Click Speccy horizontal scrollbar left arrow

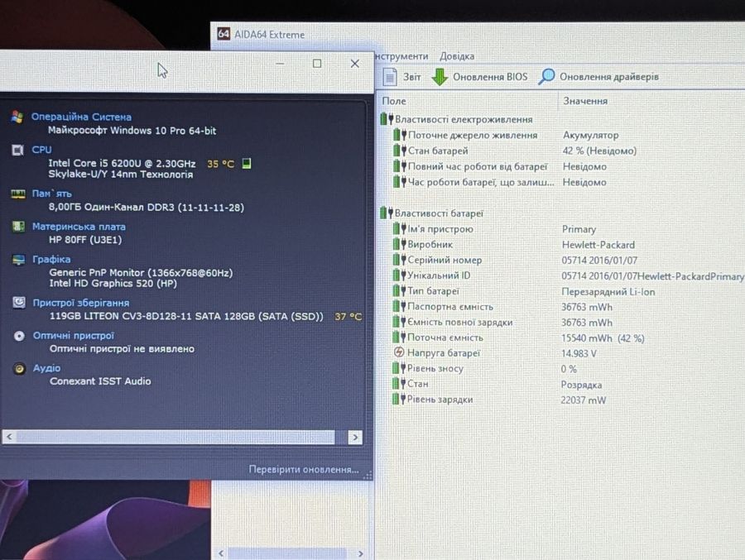pos(9,437)
